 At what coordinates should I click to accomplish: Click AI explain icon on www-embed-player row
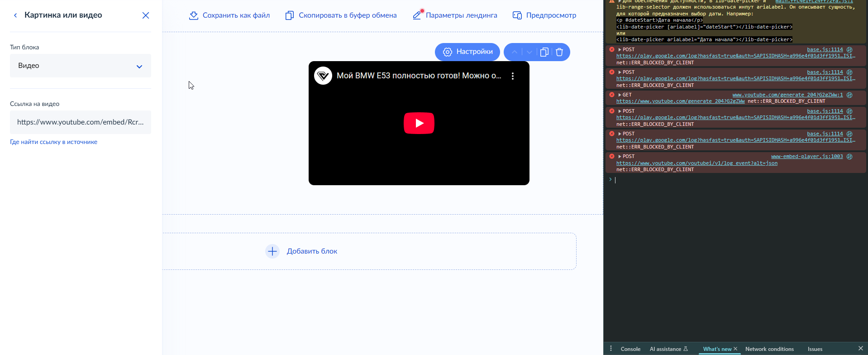(x=849, y=157)
